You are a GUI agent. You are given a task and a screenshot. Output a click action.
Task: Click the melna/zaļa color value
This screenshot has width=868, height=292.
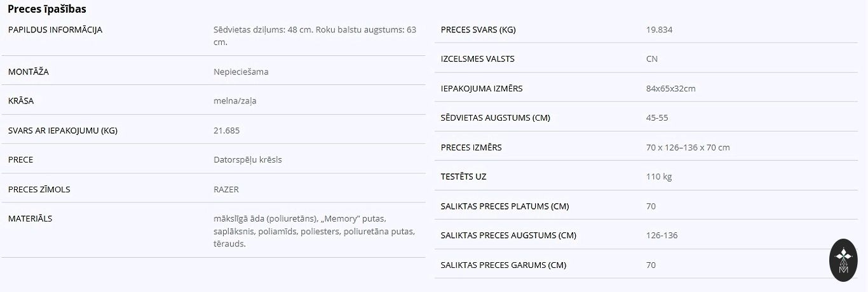click(x=235, y=101)
